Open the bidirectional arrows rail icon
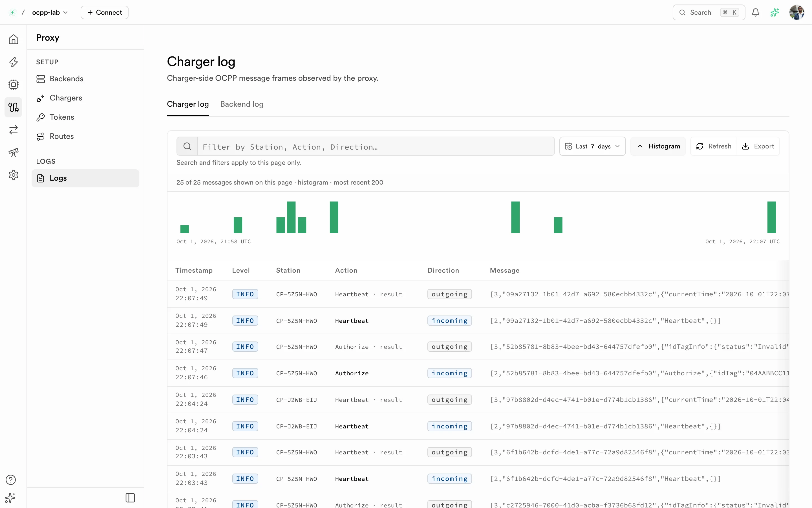 pos(14,130)
